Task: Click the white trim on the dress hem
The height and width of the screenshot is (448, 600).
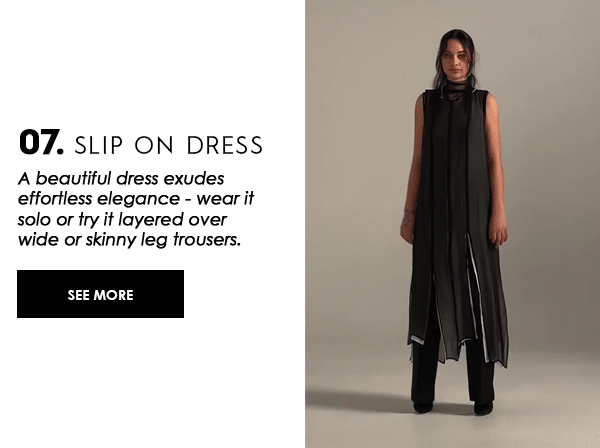Action: (x=417, y=340)
